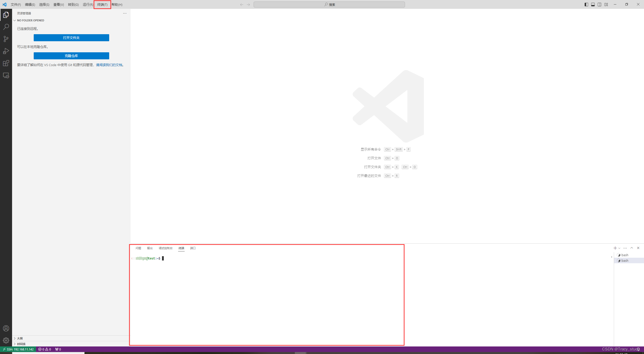Create a new terminal with plus icon
Screen dimensions: 644x354
point(615,248)
